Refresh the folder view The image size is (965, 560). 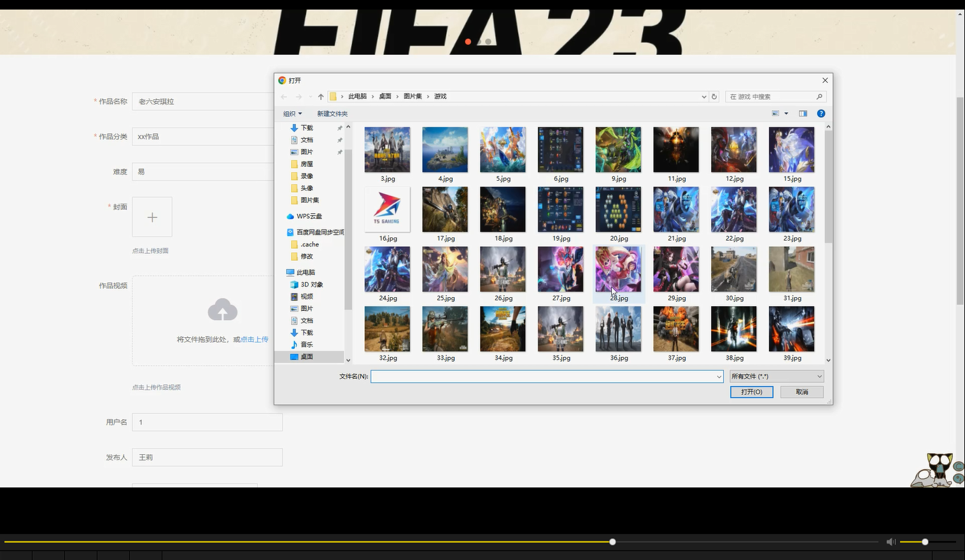[x=714, y=97]
